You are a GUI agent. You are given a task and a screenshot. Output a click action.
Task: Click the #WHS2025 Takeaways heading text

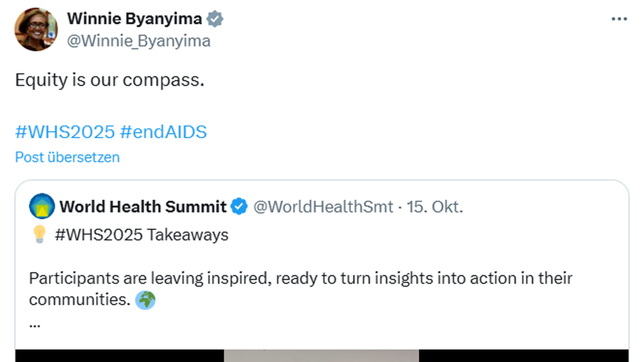141,235
